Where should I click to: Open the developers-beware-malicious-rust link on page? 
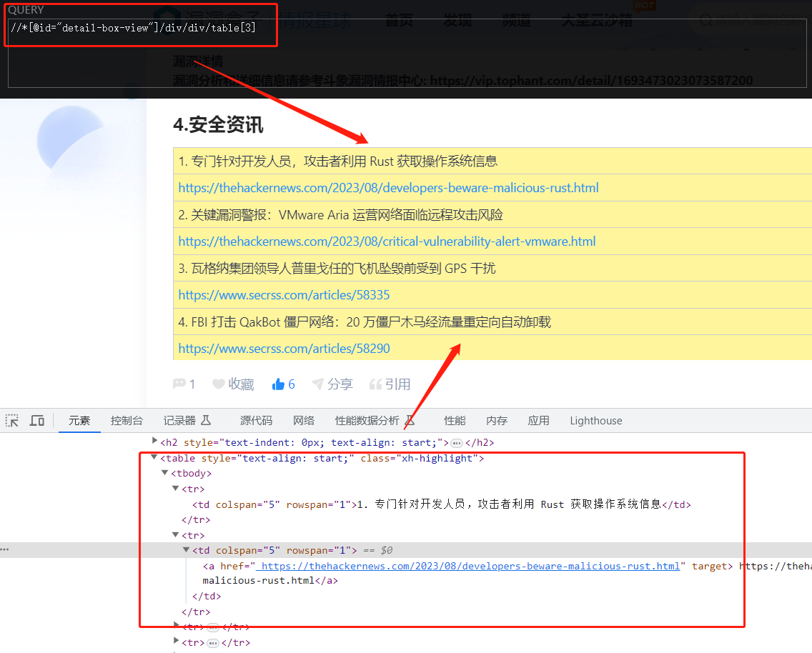pos(388,188)
